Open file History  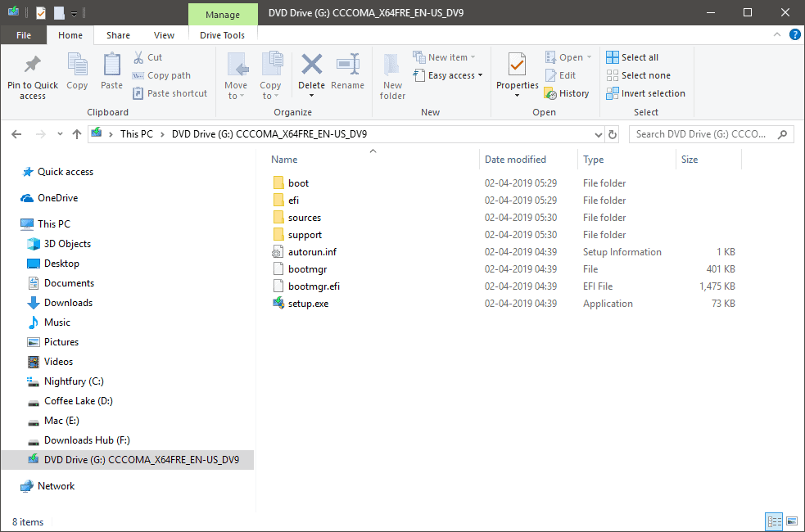click(567, 93)
